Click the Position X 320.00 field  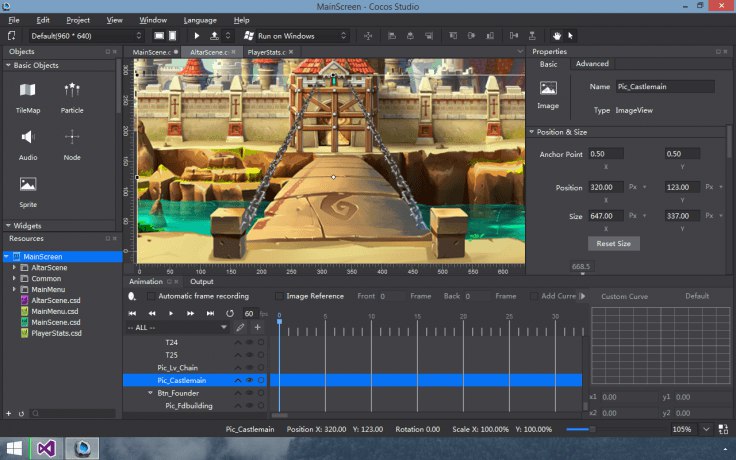point(606,187)
